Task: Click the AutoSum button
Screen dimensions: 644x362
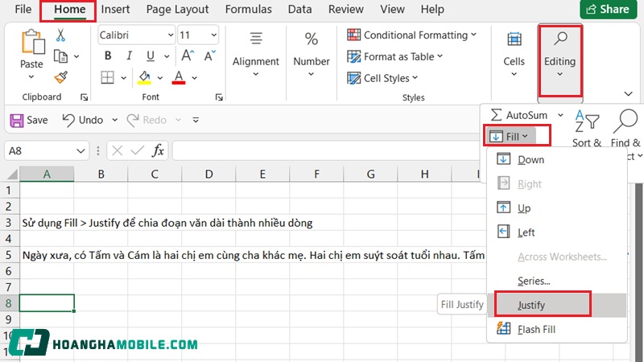Action: point(521,115)
